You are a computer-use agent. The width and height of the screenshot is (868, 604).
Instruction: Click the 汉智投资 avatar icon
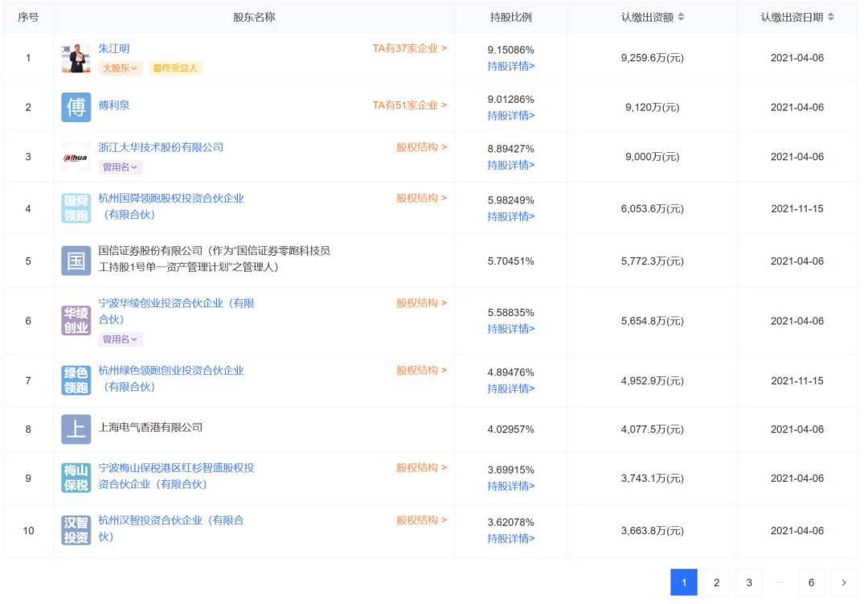tap(76, 530)
